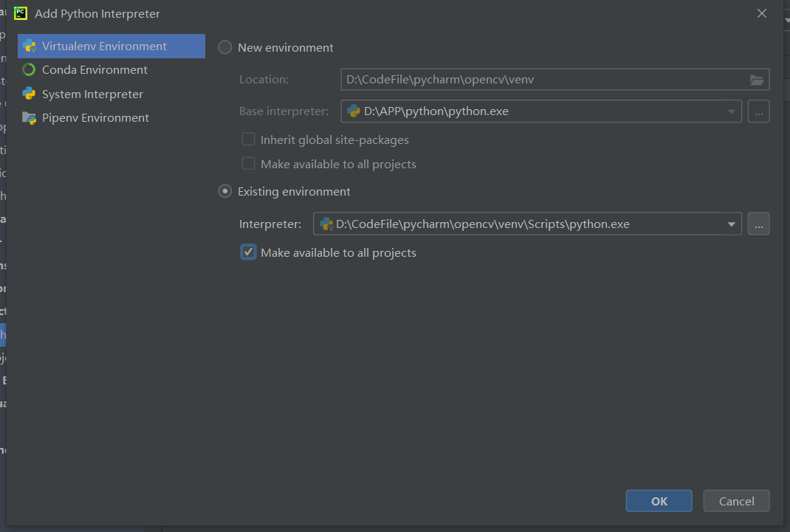Close the Add Python Interpreter dialog
The height and width of the screenshot is (532, 790).
[x=762, y=13]
